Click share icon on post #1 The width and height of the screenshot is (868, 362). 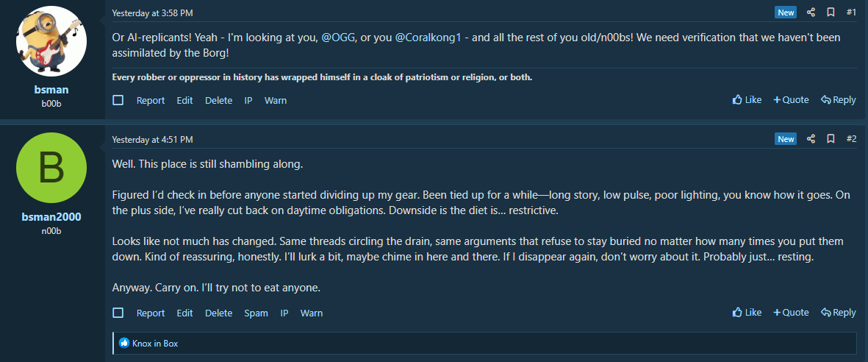811,13
